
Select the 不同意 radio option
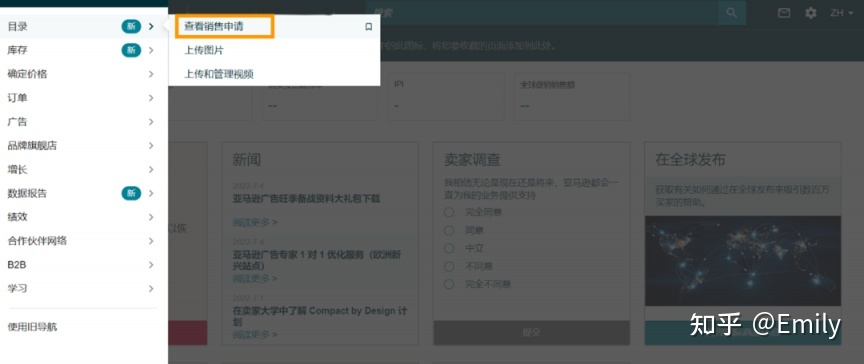click(449, 266)
